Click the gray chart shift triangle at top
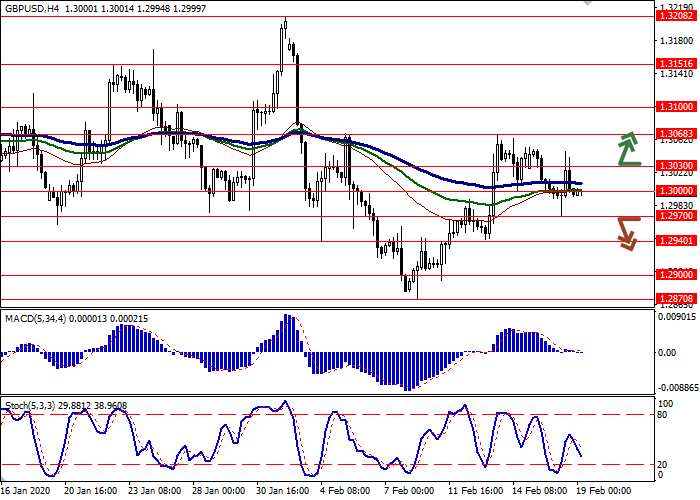 tap(584, 4)
